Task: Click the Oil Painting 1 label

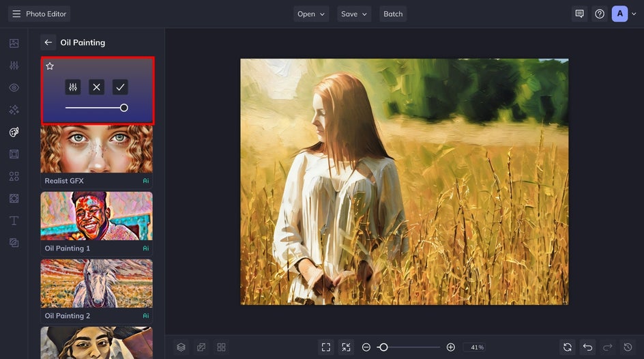Action: 68,248
